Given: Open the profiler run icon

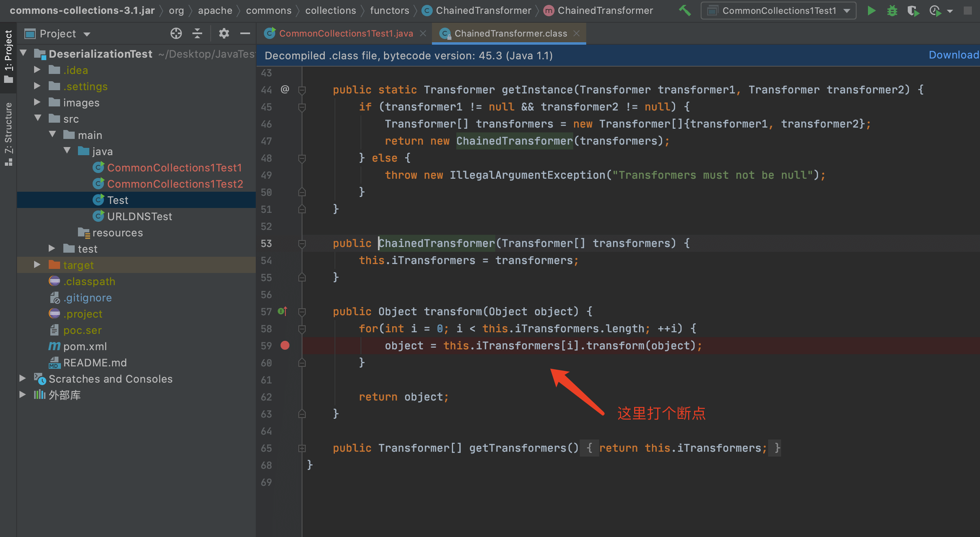Looking at the screenshot, I should [935, 11].
